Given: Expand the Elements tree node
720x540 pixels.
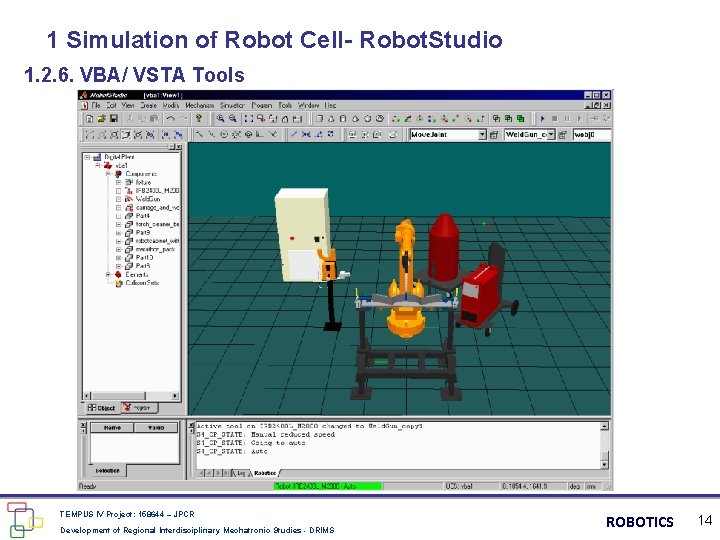Looking at the screenshot, I should 108,275.
